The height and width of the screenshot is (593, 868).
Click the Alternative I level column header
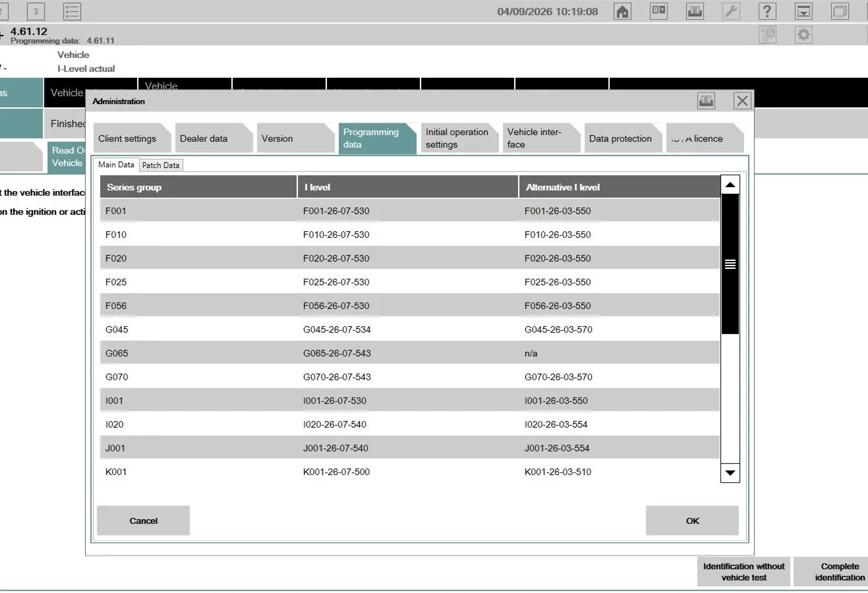(620, 187)
